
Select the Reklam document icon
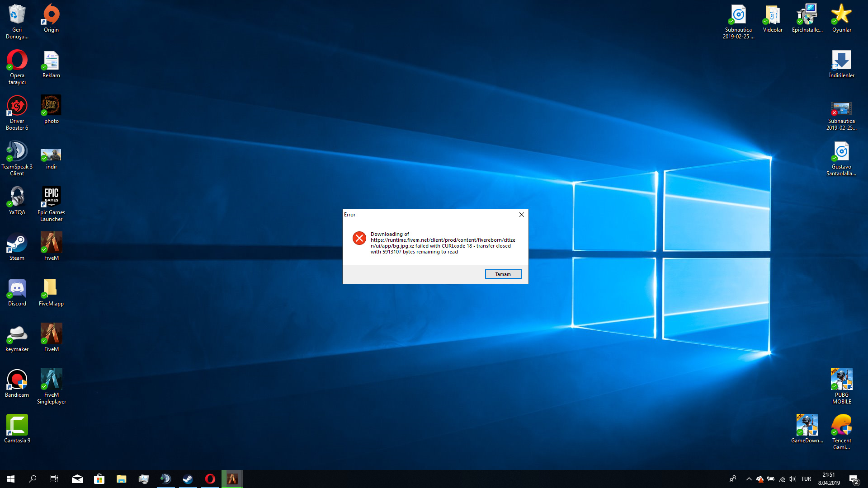tap(52, 64)
